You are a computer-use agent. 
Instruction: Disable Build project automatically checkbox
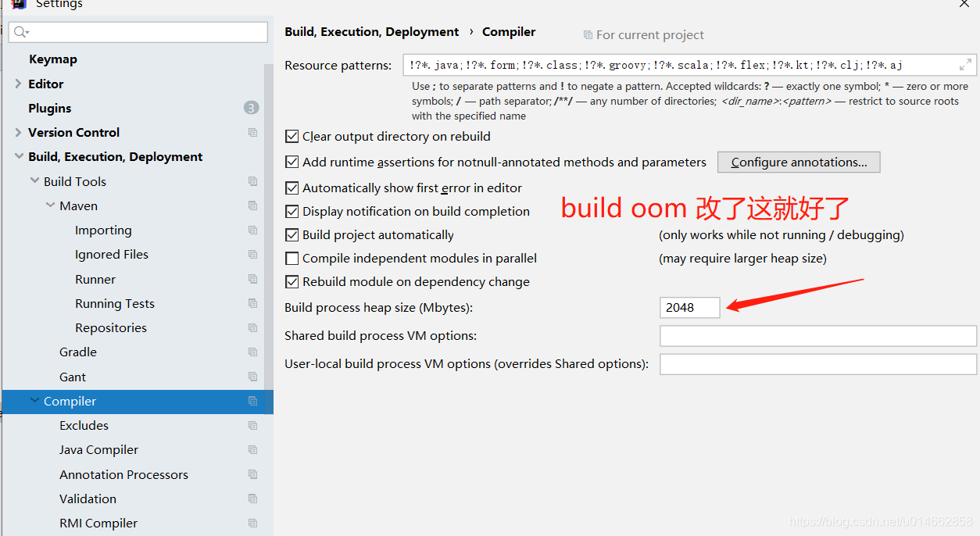(291, 235)
